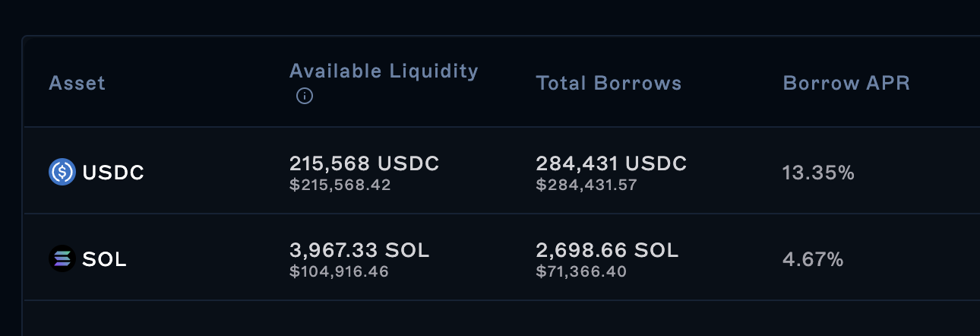Select the SOL asset name
The width and height of the screenshot is (980, 336).
point(104,260)
